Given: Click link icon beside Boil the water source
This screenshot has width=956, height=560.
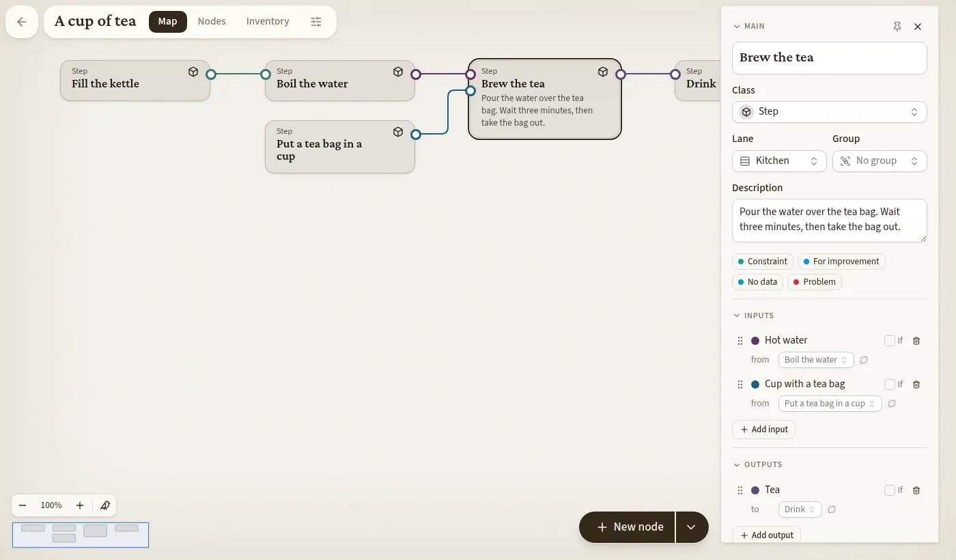Looking at the screenshot, I should point(864,360).
